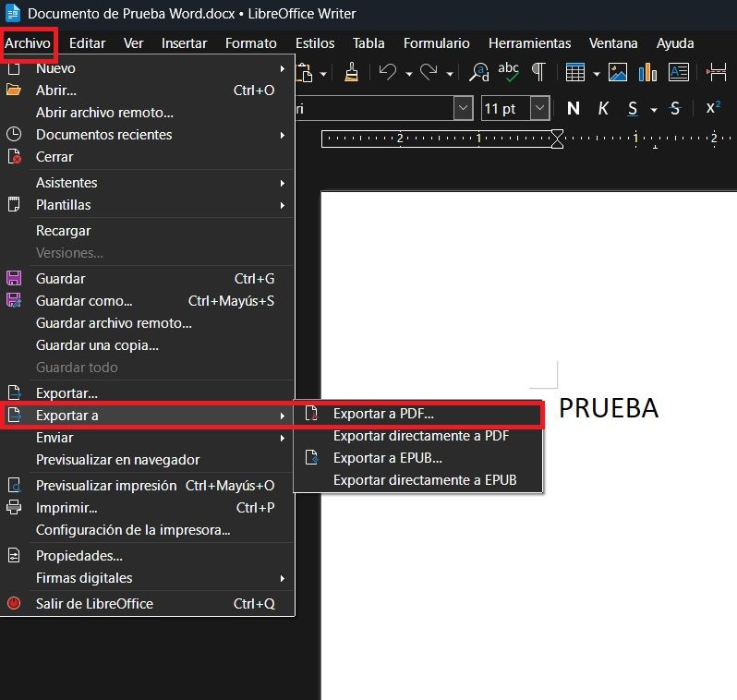Expand the Nuevo submenu
This screenshot has width=737, height=700.
(x=147, y=68)
